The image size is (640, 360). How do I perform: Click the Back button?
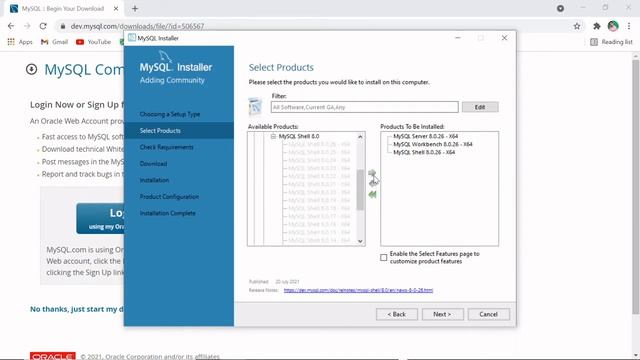pos(397,314)
